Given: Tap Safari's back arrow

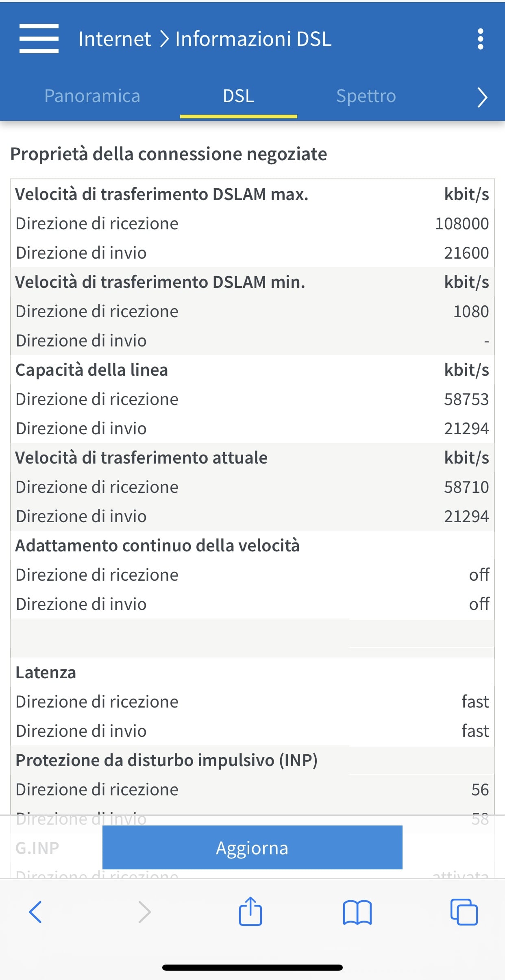Looking at the screenshot, I should point(35,912).
